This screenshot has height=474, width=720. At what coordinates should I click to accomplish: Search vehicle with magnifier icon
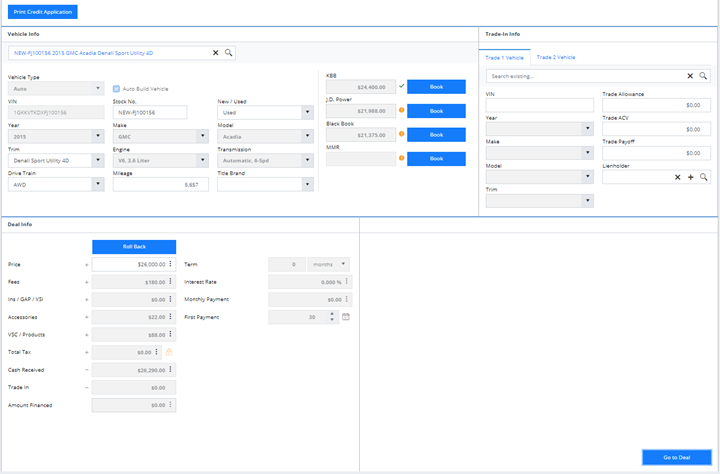coord(228,53)
